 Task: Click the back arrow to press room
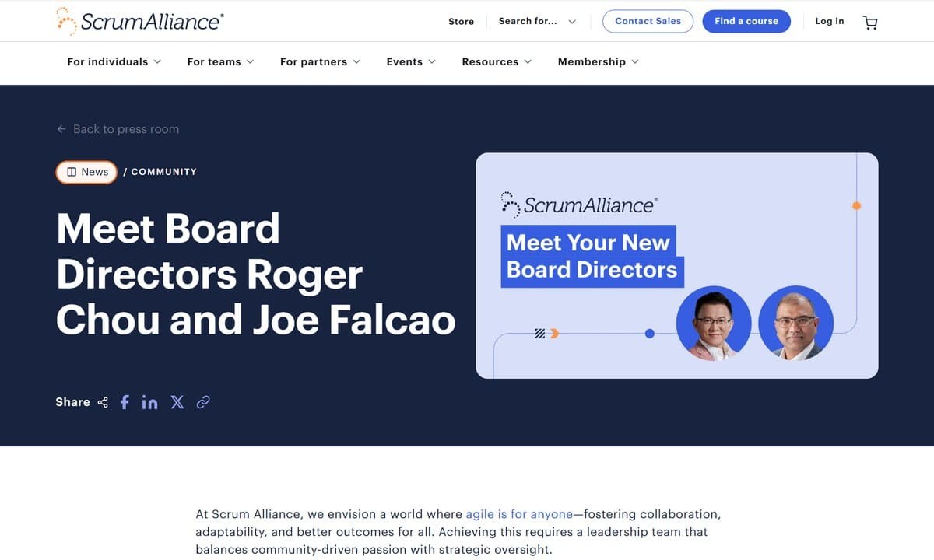pos(61,129)
